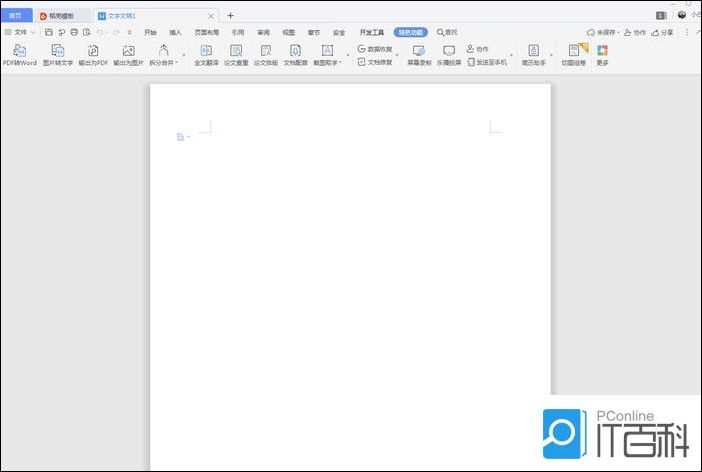Open the 文件 menu dropdown
Viewport: 702px width, 472px height.
[x=20, y=32]
